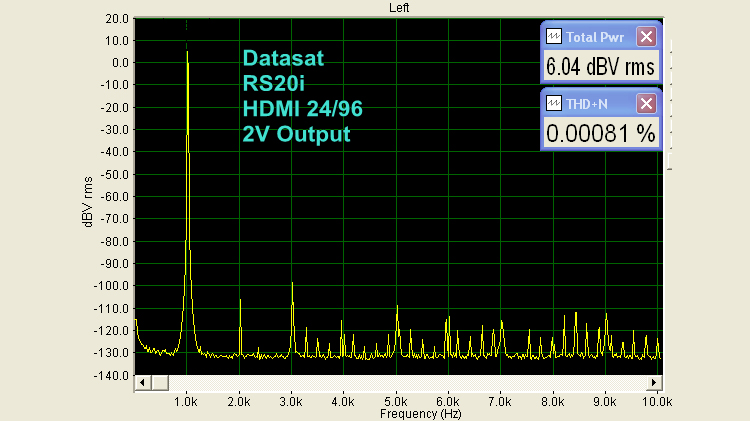Click the right scroll arrow below the graph
This screenshot has width=750, height=421.
(x=655, y=383)
